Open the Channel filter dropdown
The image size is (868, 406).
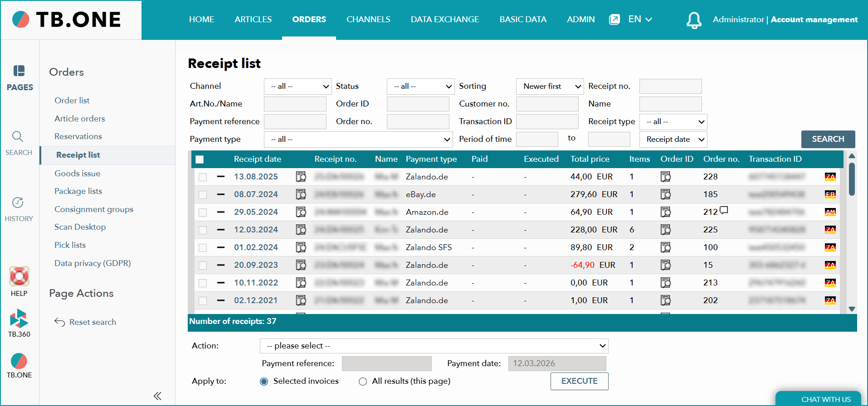(298, 86)
